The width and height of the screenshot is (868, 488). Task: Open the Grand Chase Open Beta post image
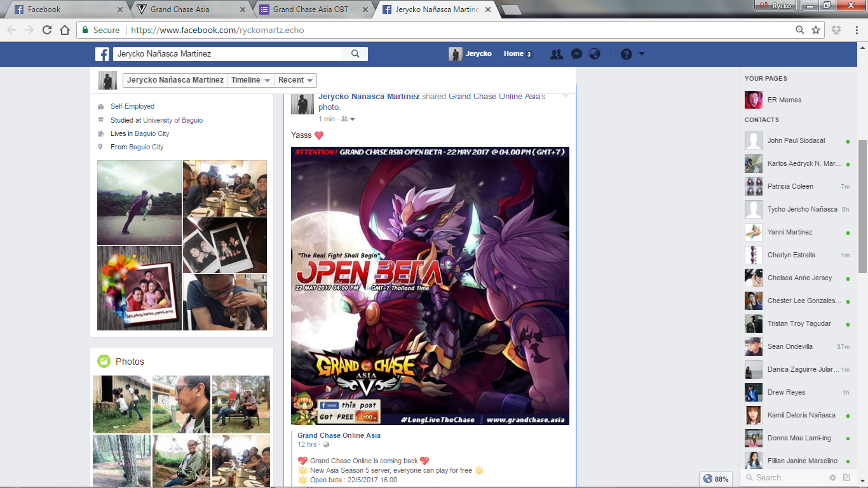click(x=430, y=286)
